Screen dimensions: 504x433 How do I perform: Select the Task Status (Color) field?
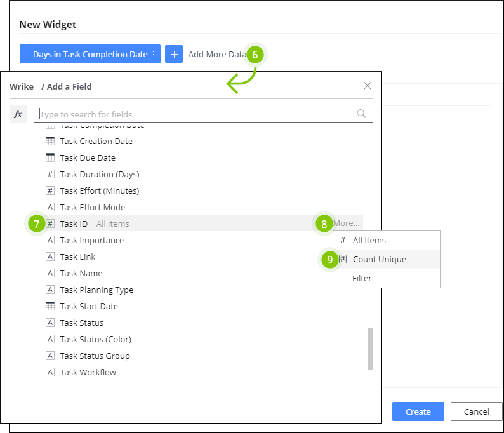tap(95, 339)
